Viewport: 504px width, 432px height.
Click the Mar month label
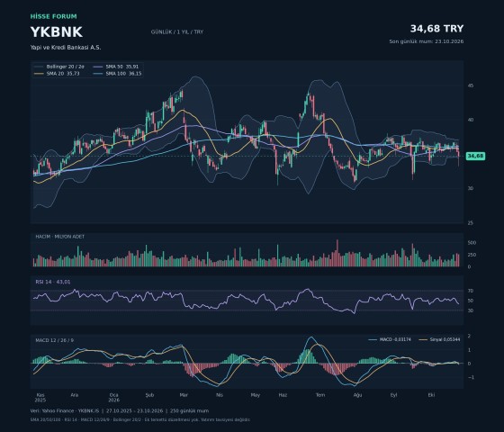point(184,395)
